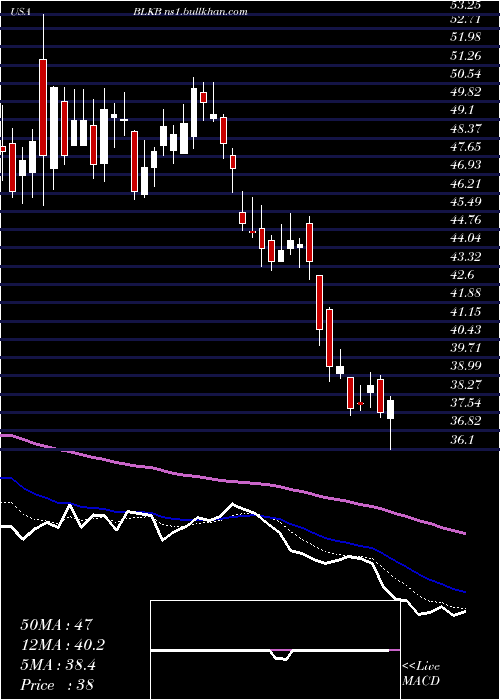The height and width of the screenshot is (700, 500).
Task: Click the '5MA : 38.4' readout
Action: (60, 665)
